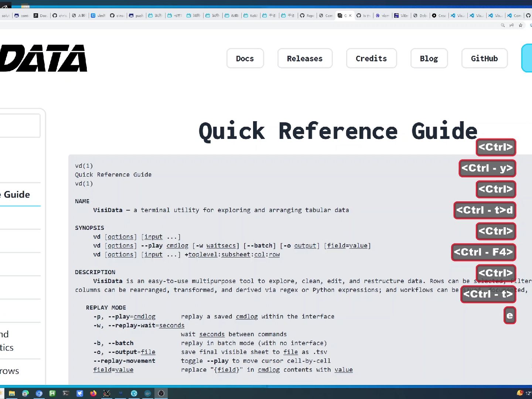Switch to the 'Is th' GitHub tab
Screen dimensions: 532x399
(364, 16)
